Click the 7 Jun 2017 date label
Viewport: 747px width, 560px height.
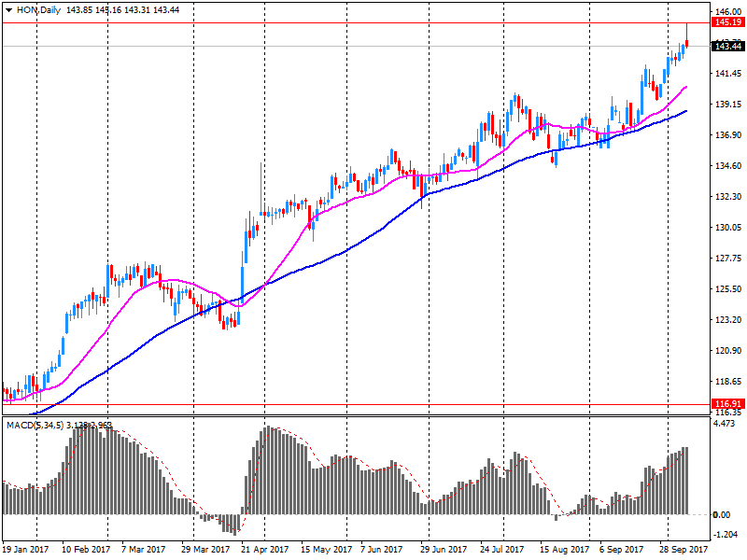381,549
